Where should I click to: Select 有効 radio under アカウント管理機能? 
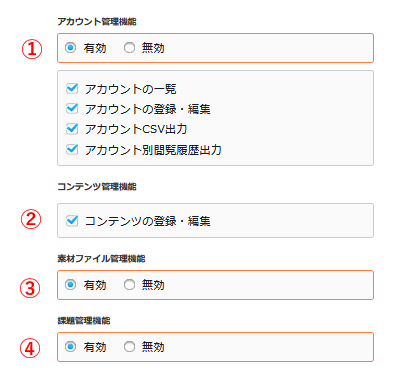(x=70, y=48)
